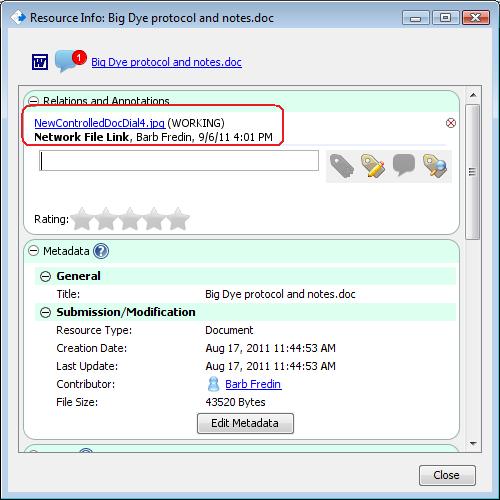
Task: Set rating to one star
Action: coord(82,219)
